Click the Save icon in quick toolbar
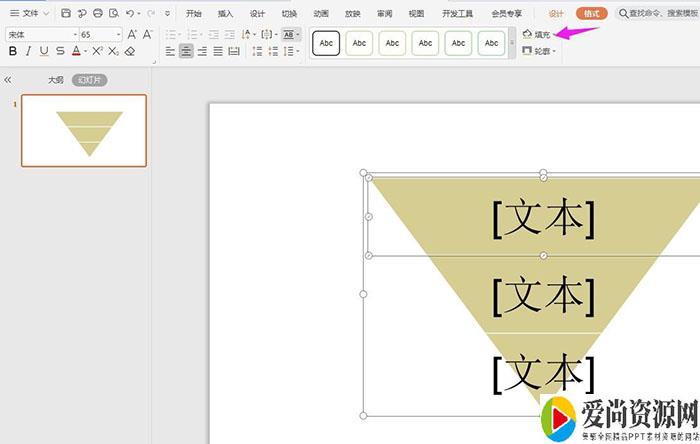The image size is (700, 444). tap(66, 14)
